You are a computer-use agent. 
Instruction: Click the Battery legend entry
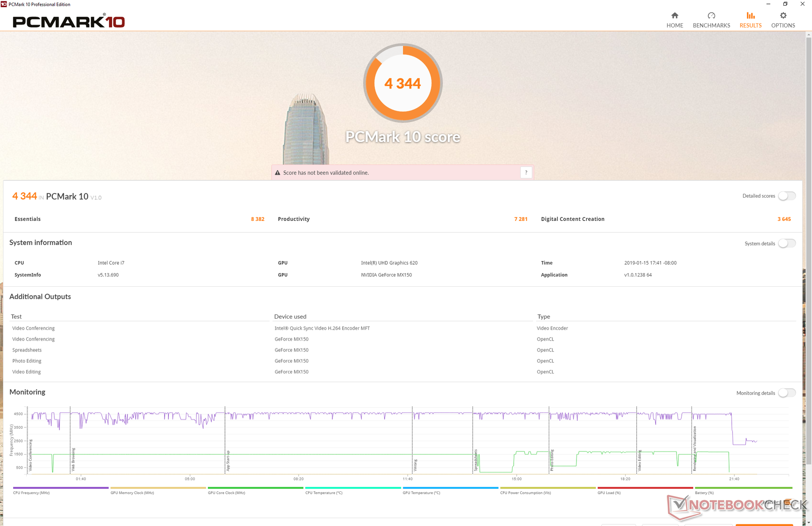pyautogui.click(x=743, y=490)
